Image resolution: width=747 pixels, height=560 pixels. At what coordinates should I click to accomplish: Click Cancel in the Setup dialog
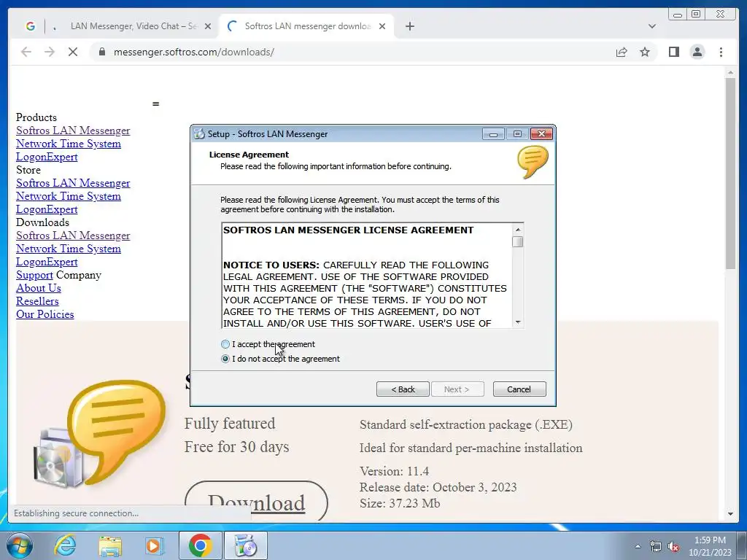coord(519,389)
